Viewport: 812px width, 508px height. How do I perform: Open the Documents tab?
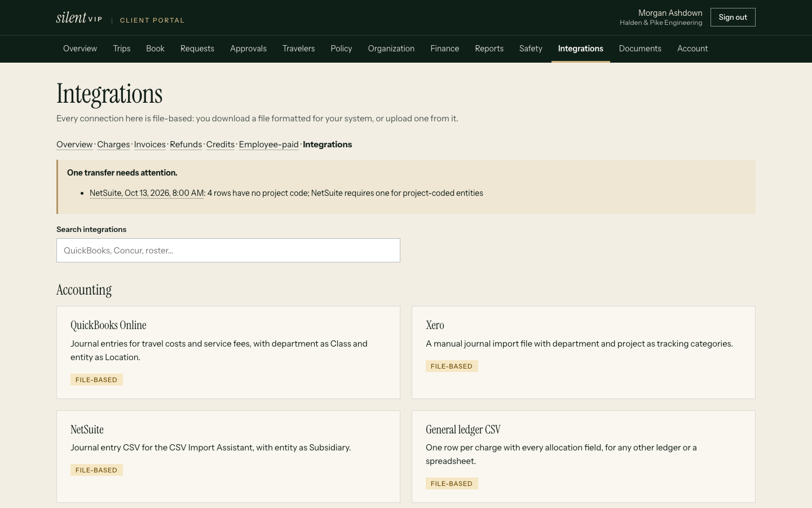(x=640, y=49)
